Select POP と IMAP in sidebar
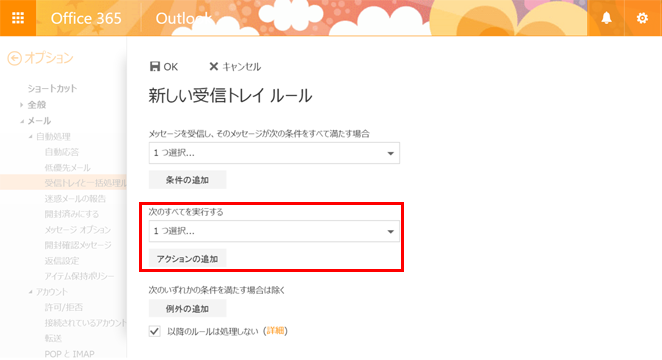 click(70, 354)
